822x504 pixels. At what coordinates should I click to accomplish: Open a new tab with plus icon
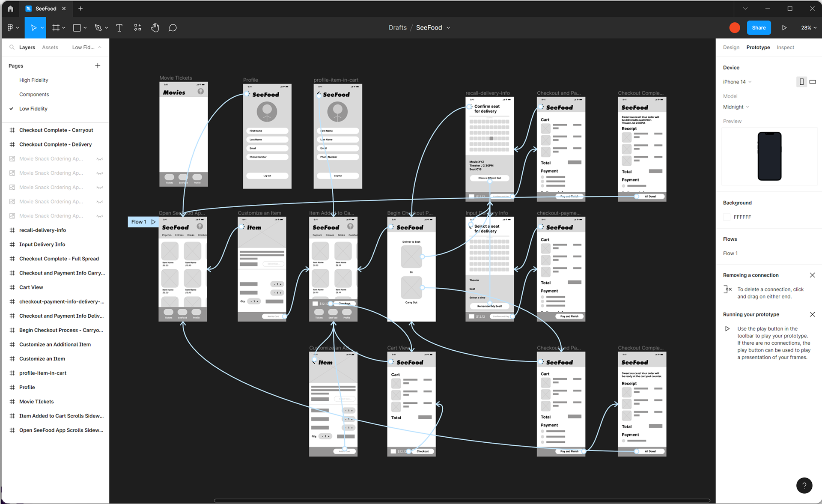(x=80, y=9)
